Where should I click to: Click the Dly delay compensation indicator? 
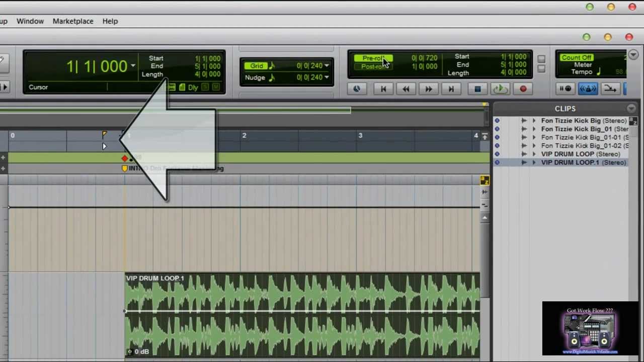pyautogui.click(x=193, y=87)
